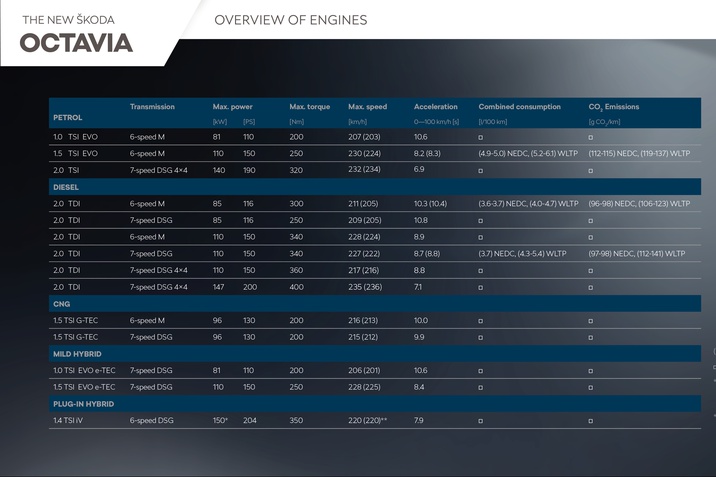
Task: Click the '211 (205)' max speed value
Action: pyautogui.click(x=363, y=204)
